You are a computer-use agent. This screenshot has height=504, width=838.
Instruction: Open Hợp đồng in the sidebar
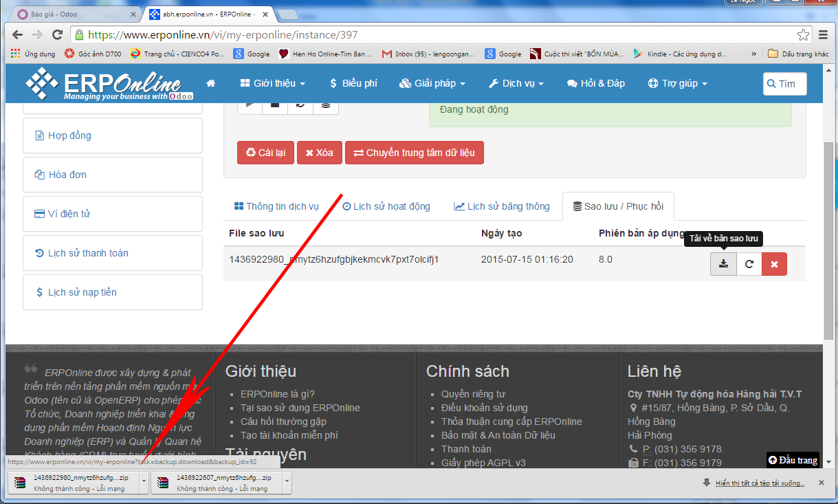[113, 135]
